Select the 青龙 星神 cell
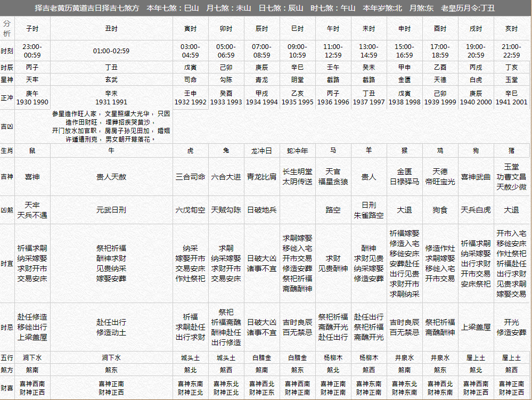This screenshot has width=532, height=400. (x=261, y=80)
